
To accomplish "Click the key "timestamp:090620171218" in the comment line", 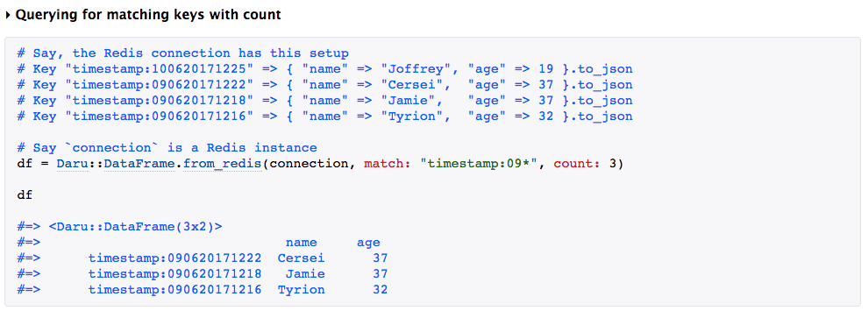I will pos(160,102).
